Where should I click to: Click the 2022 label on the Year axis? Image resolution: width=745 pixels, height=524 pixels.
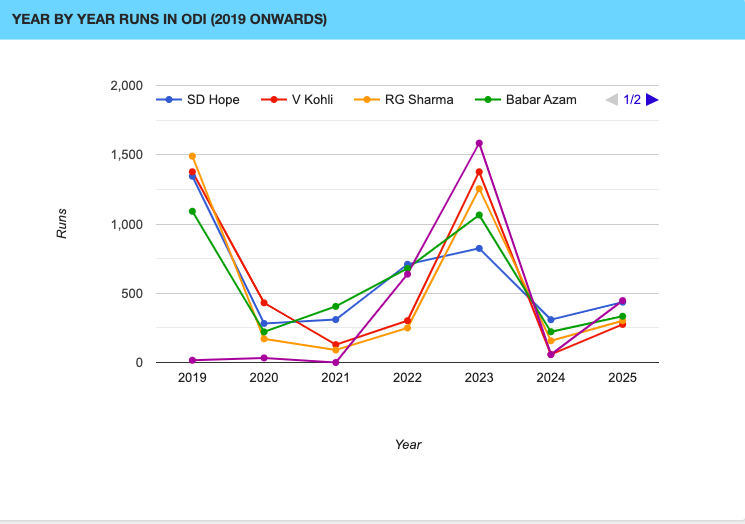407,379
